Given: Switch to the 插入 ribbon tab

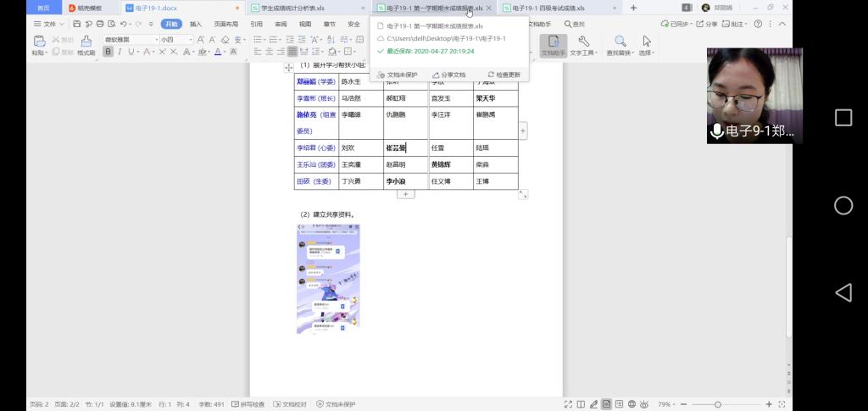Looking at the screenshot, I should pyautogui.click(x=196, y=25).
